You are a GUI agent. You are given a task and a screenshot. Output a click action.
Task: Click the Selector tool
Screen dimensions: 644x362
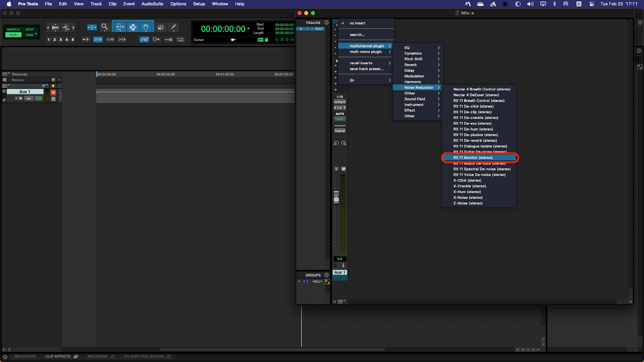[x=132, y=27]
